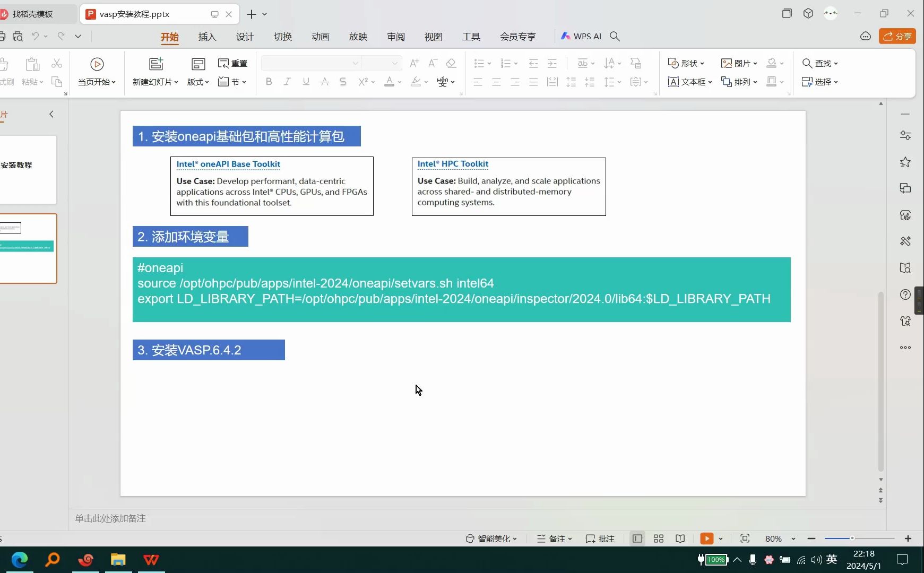This screenshot has width=924, height=573.
Task: Open Microsoft Edge from the taskbar
Action: tap(20, 560)
